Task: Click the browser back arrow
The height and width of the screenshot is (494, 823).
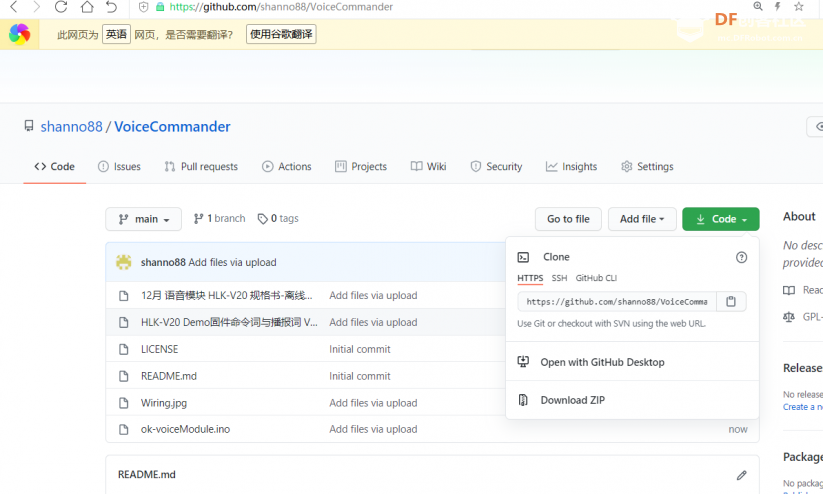Action: 14,6
